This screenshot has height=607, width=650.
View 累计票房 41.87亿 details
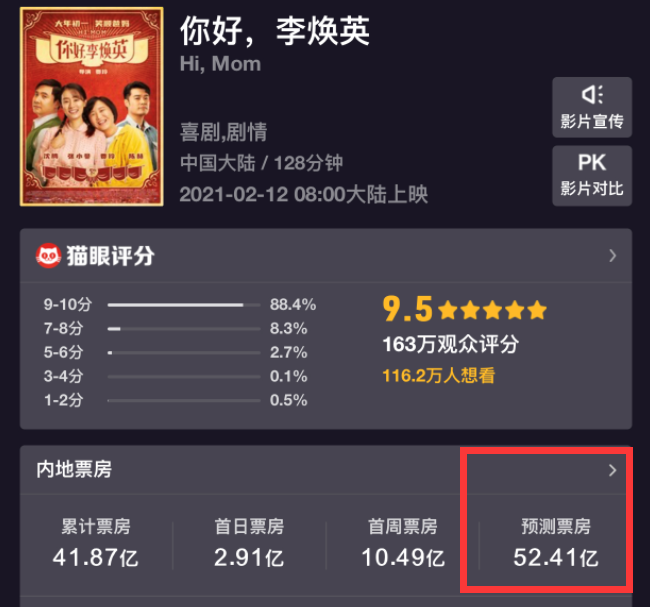(96, 543)
